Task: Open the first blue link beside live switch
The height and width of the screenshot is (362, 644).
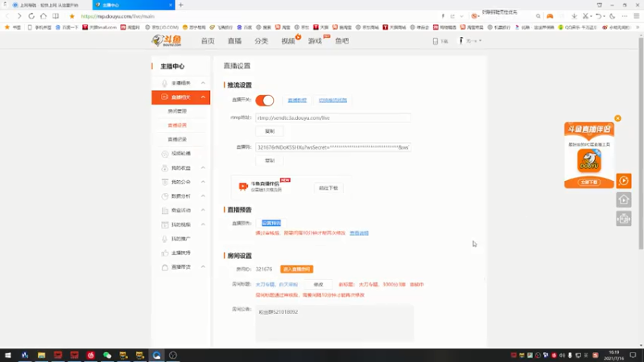Action: click(x=297, y=100)
